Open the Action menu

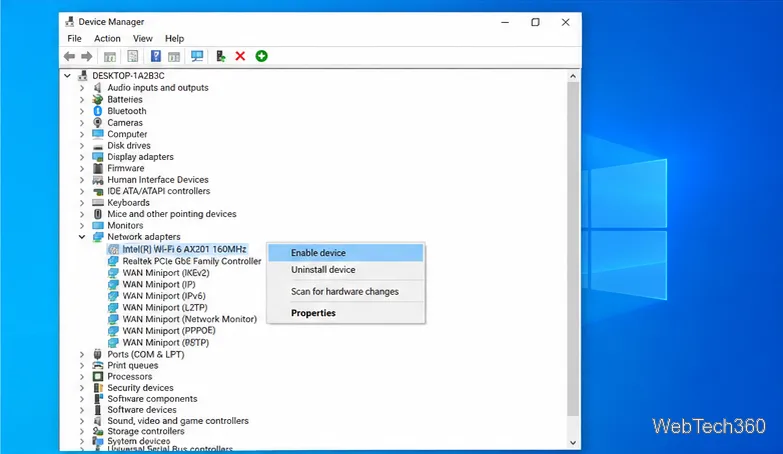point(107,38)
